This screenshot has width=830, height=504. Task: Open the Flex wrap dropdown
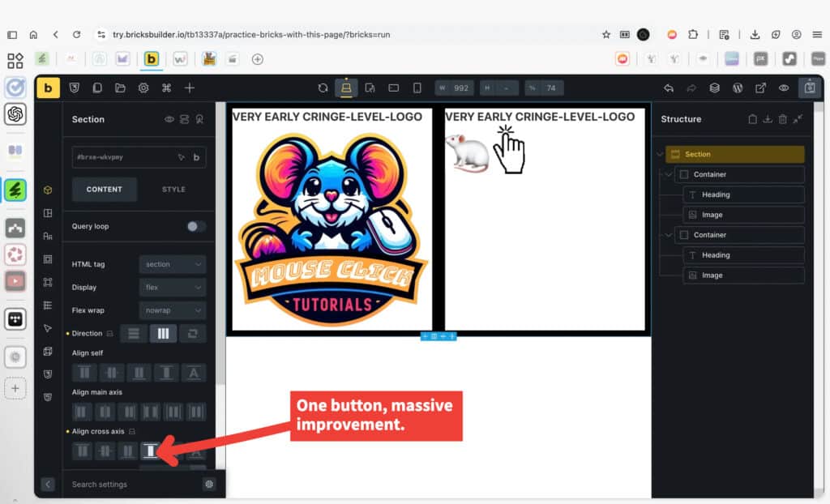[x=173, y=310]
